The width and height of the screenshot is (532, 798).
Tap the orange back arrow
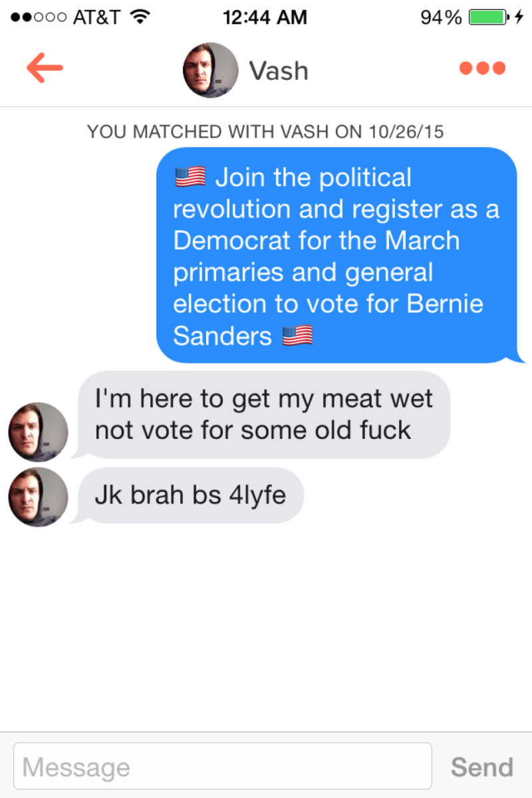tap(45, 68)
